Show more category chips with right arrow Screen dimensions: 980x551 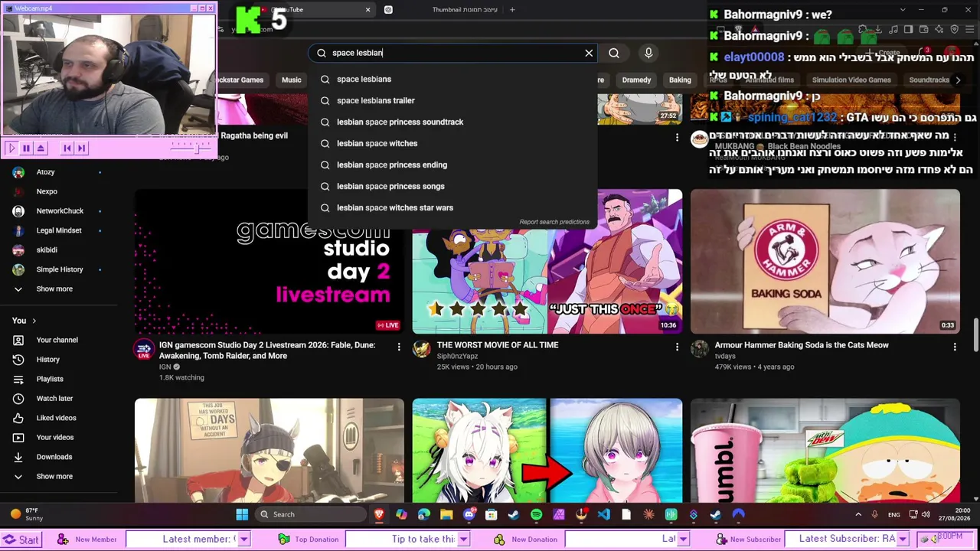point(958,80)
